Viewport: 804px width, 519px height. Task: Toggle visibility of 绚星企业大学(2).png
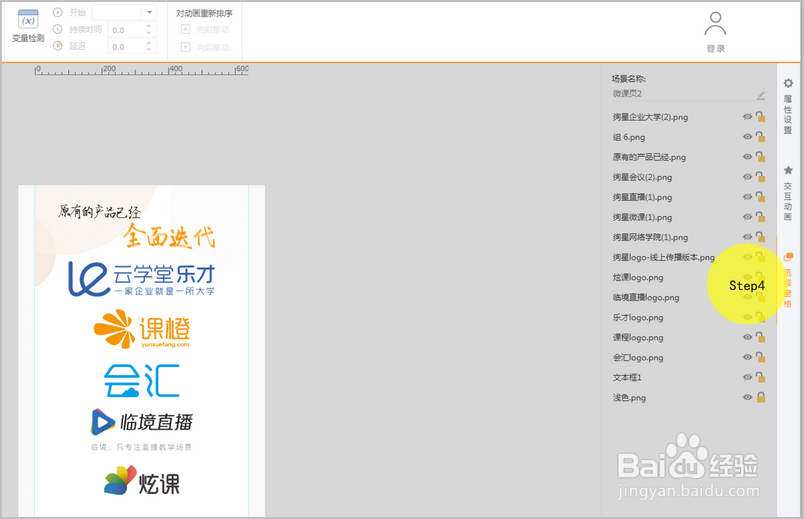pos(748,117)
